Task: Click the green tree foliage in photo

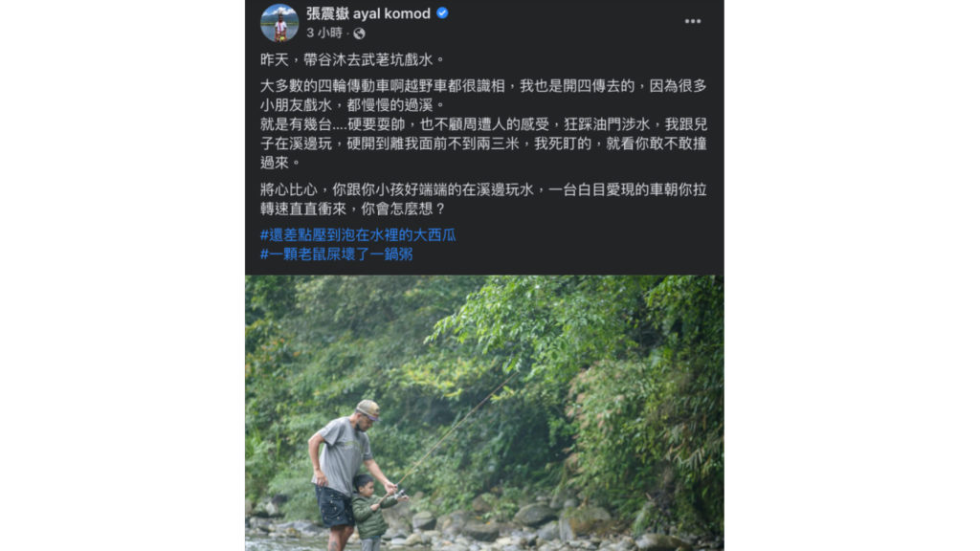Action: point(563,350)
